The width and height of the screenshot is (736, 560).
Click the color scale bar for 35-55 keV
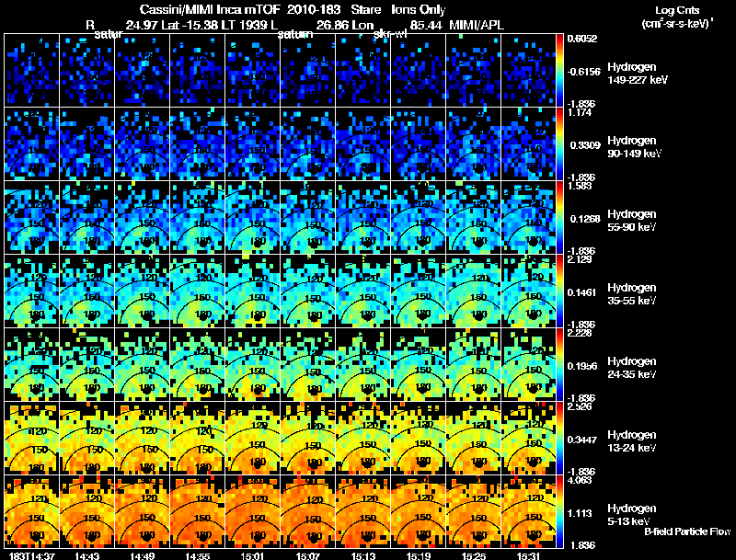[559, 291]
